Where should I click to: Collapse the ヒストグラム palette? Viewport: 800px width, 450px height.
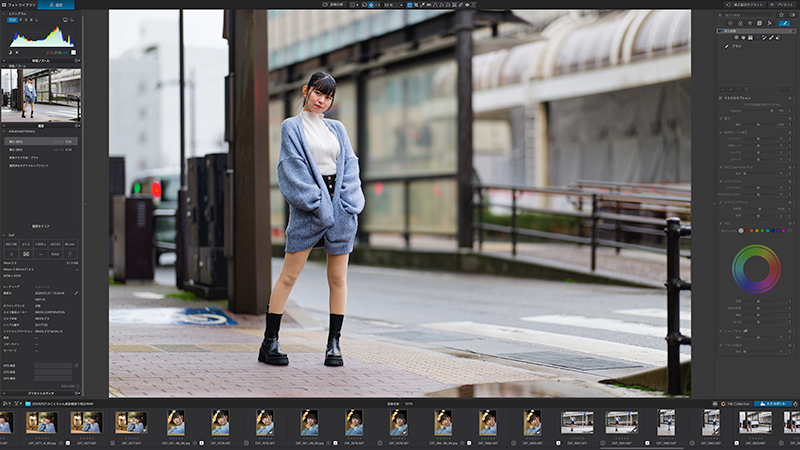[4, 14]
